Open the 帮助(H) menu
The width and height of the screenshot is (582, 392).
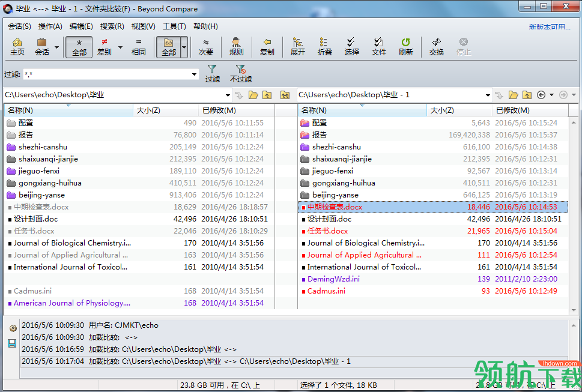(205, 26)
